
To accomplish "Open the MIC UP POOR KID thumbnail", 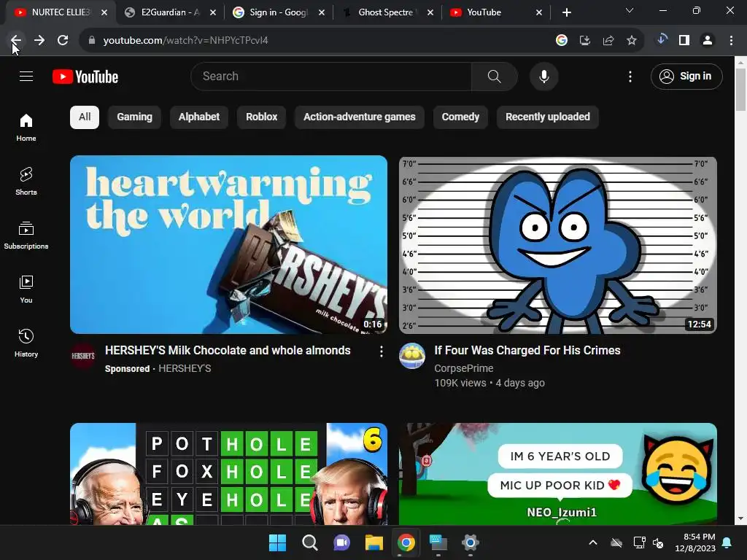I will pos(558,474).
